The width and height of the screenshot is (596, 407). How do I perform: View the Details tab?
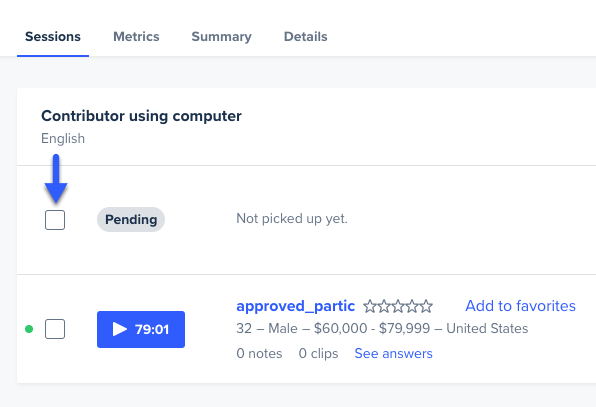coord(306,36)
